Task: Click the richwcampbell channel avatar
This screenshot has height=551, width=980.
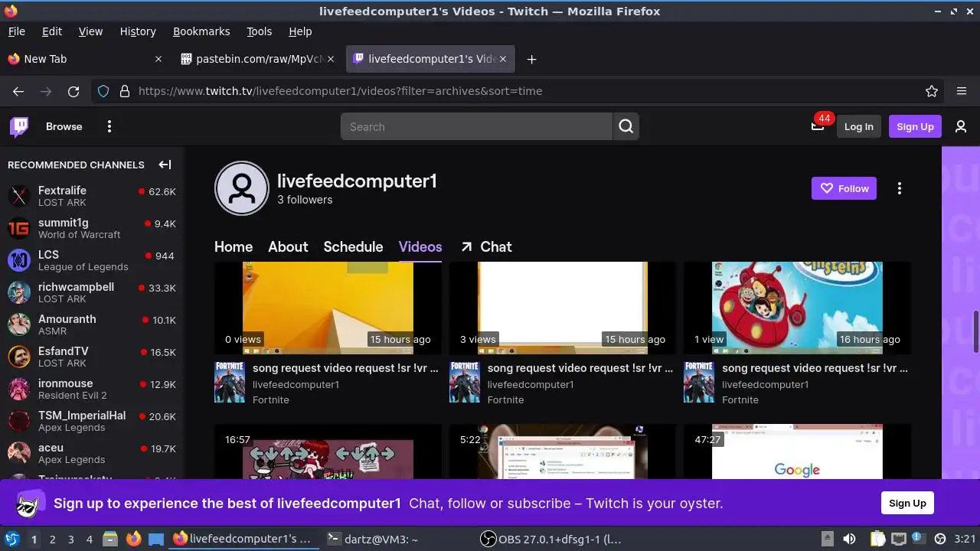Action: [19, 292]
